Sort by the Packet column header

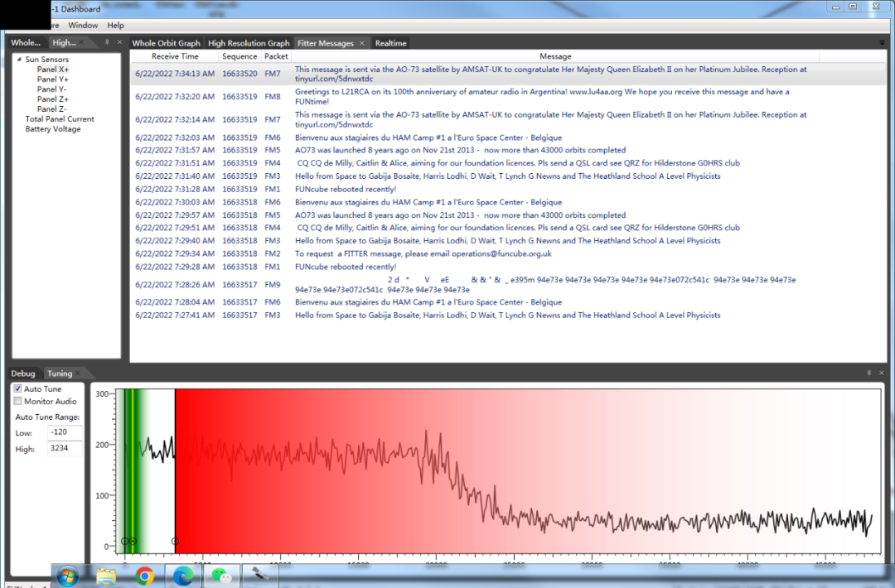tap(276, 56)
